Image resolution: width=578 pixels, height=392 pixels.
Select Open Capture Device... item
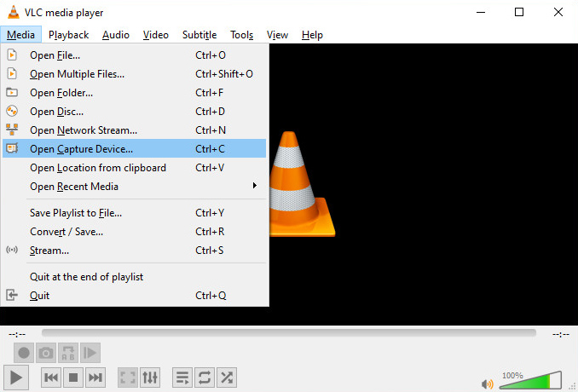coord(134,149)
